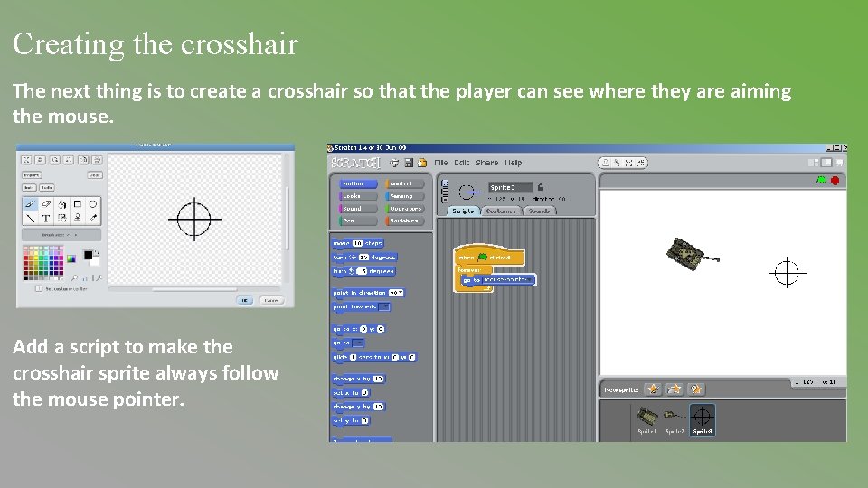Screen dimensions: 868x488
Task: Click the flip horizontally icon in Paint Editor
Action: point(83,160)
